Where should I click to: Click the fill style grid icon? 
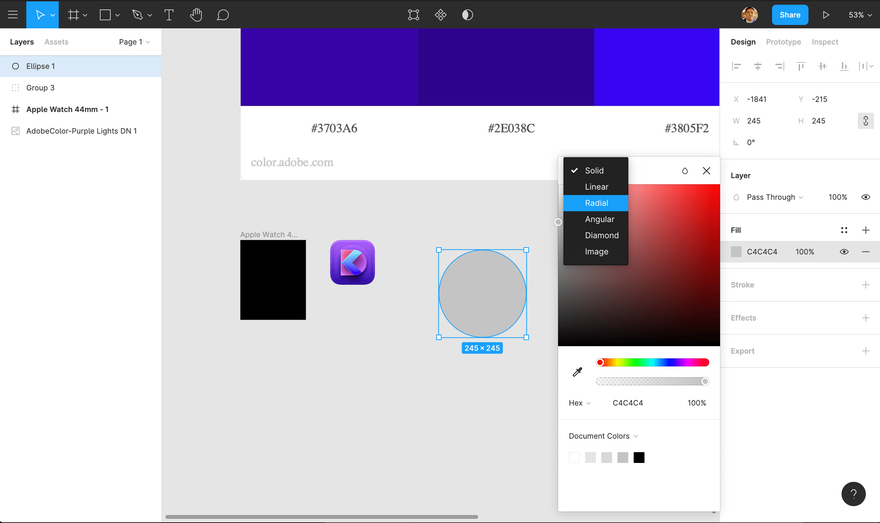[x=844, y=230]
